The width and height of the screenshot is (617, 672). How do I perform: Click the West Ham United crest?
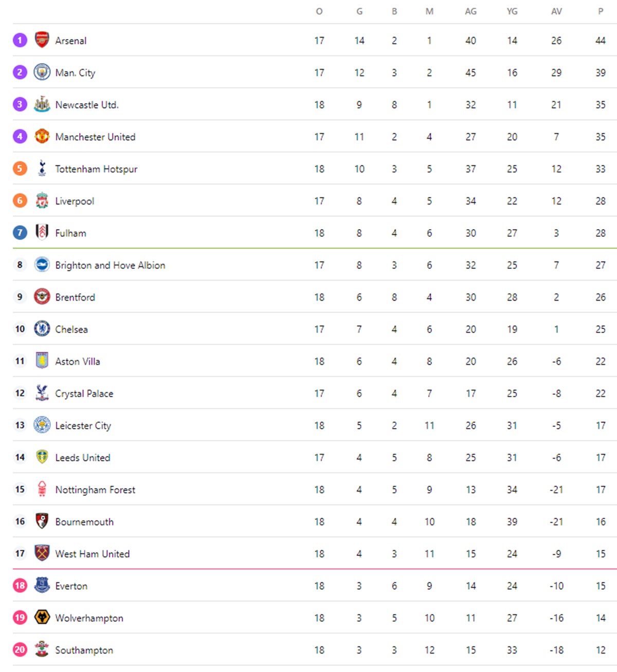tap(42, 553)
